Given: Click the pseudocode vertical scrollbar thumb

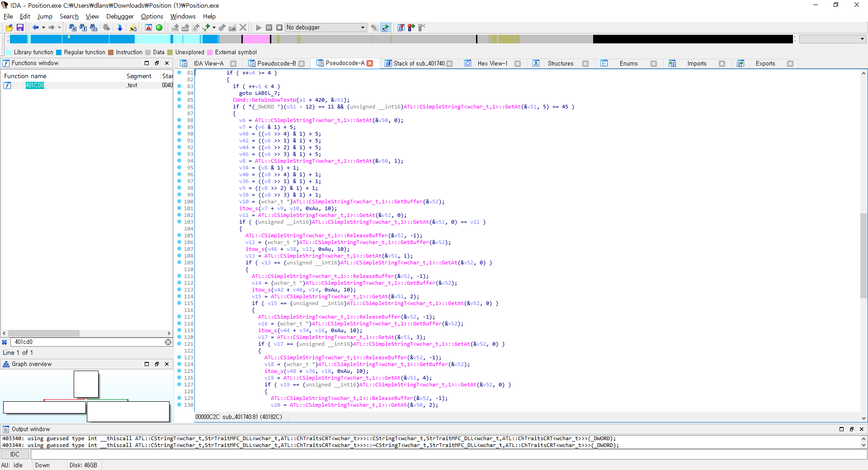Looking at the screenshot, I should [863, 255].
